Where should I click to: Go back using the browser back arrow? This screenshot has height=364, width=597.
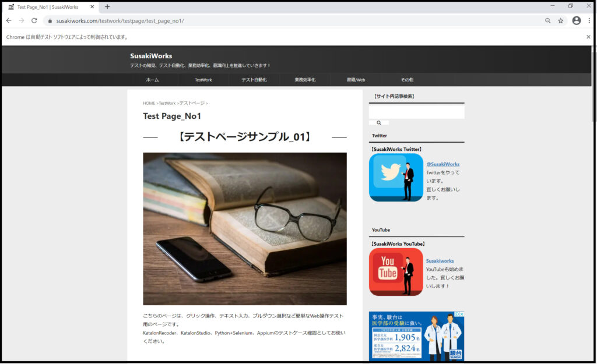(x=9, y=20)
